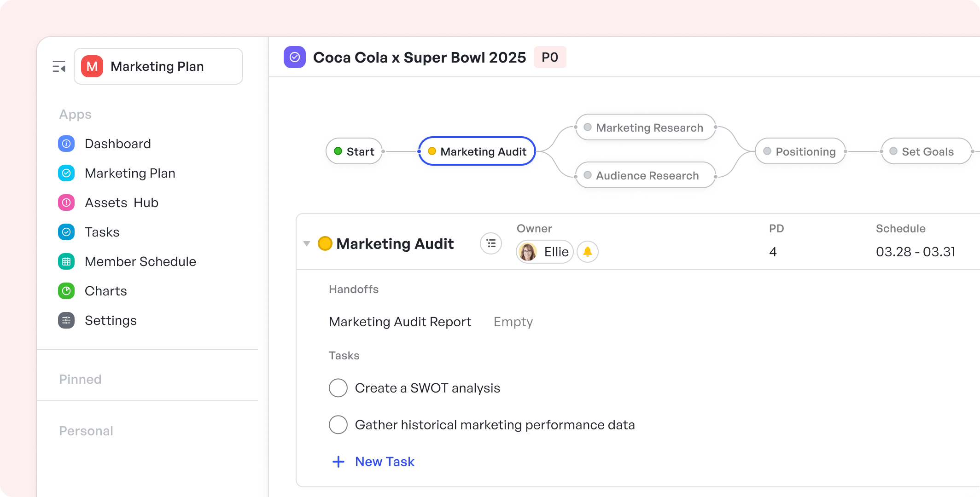
Task: Click the Create a SWOT analysis task text
Action: 427,388
